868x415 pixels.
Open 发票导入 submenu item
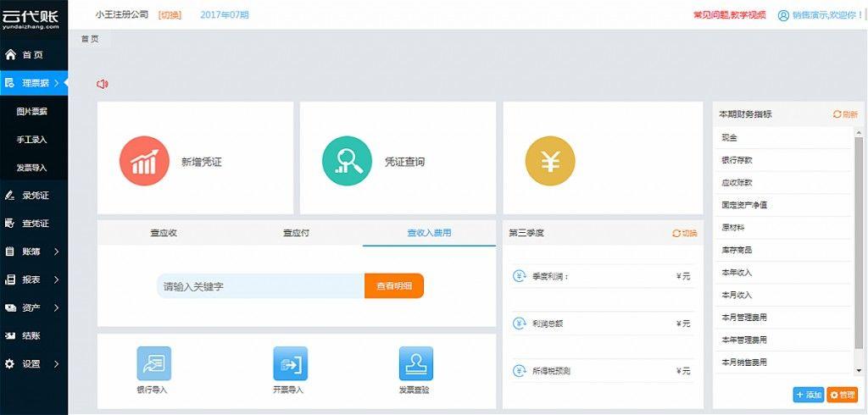34,168
